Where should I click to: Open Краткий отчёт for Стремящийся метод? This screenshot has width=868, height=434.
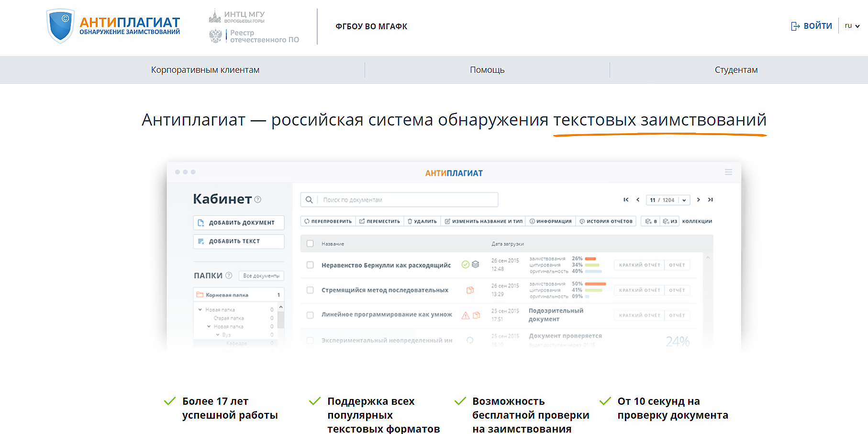coord(639,290)
